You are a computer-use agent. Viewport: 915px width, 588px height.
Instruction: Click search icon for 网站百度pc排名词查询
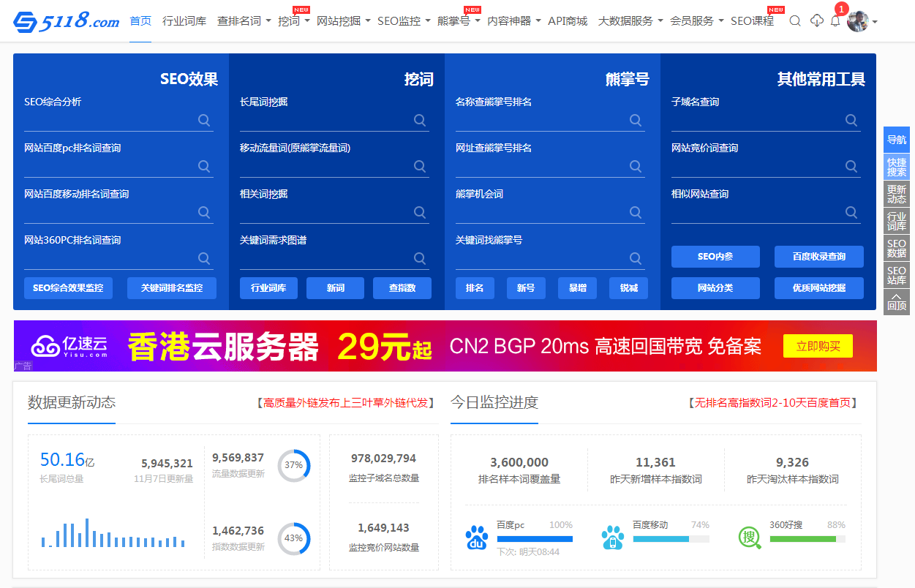pos(204,166)
